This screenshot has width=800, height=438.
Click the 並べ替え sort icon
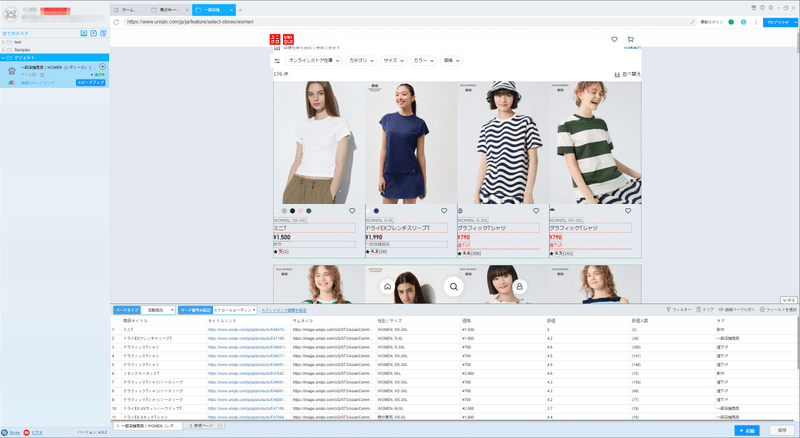617,75
